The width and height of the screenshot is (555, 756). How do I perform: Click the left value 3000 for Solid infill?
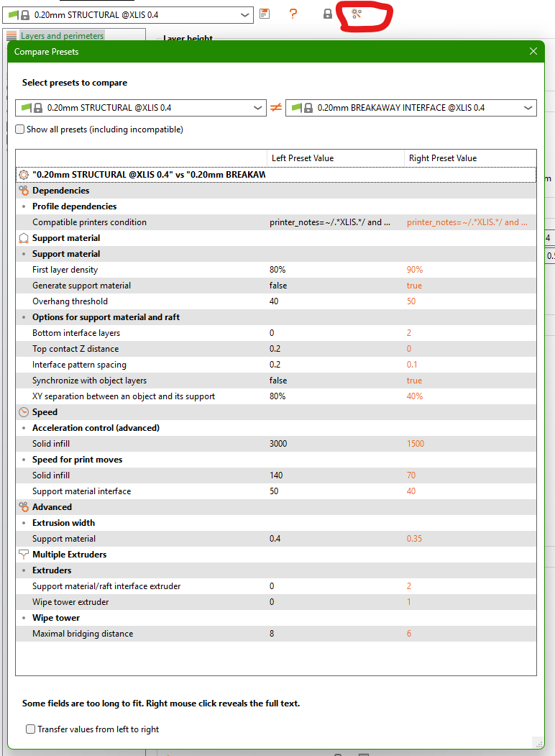pos(278,444)
